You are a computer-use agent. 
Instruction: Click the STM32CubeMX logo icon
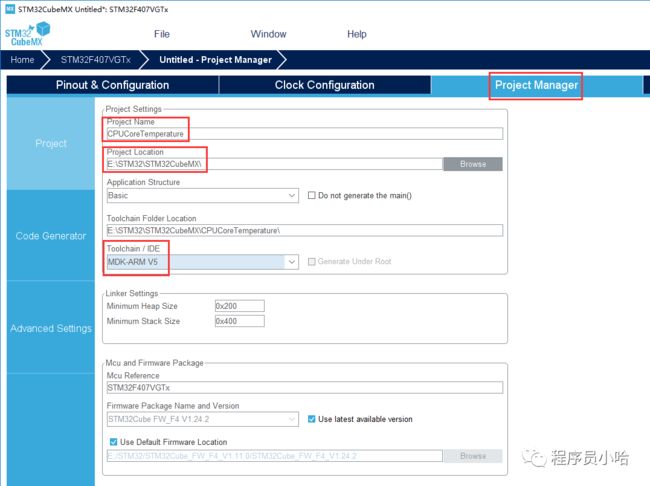point(27,34)
